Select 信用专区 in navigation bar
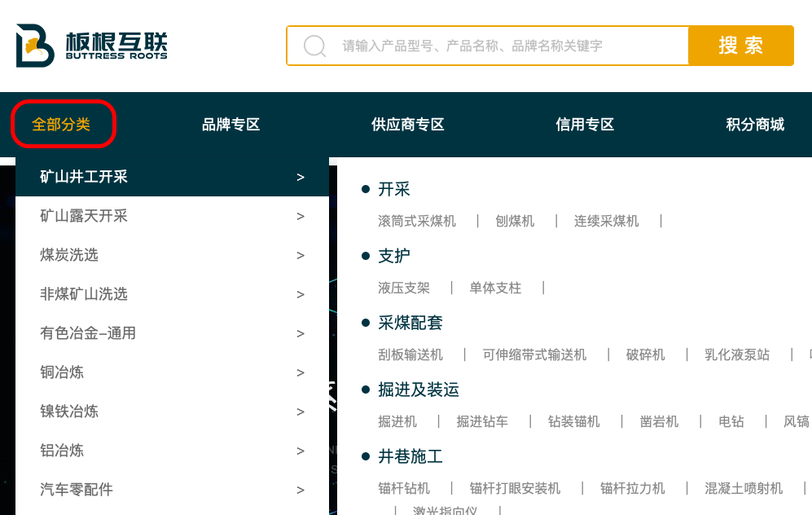 coord(584,125)
